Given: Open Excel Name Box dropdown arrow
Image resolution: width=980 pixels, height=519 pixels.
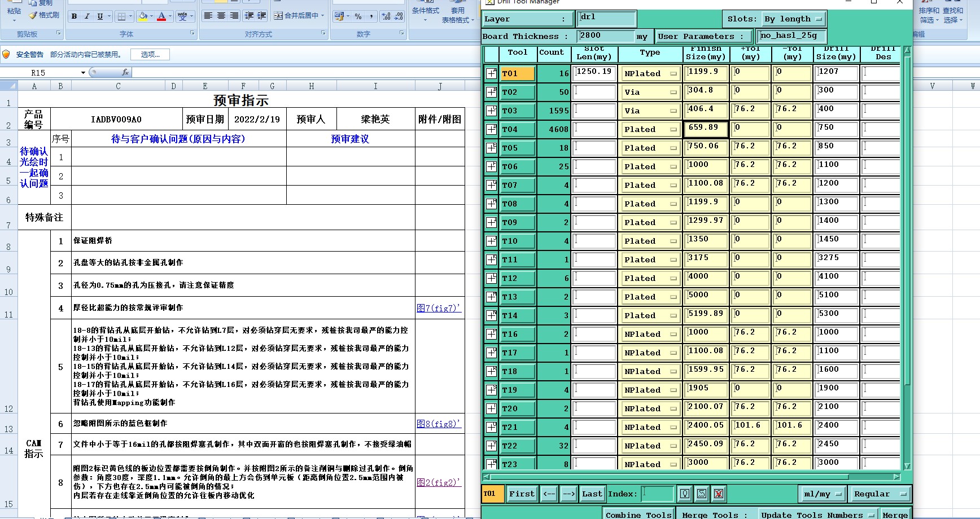Looking at the screenshot, I should point(84,73).
